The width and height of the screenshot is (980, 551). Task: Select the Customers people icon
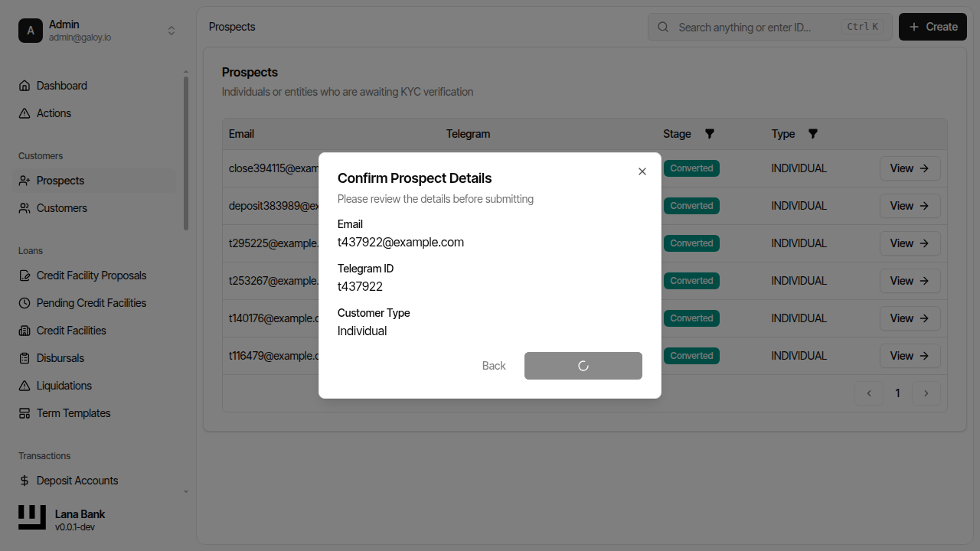tap(25, 208)
